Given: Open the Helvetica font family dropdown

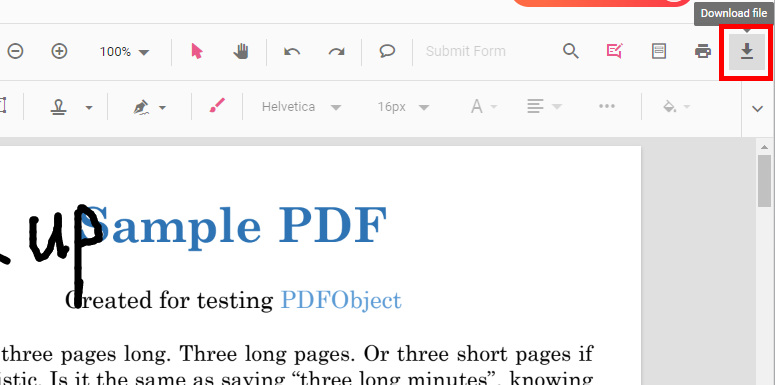Looking at the screenshot, I should click(x=301, y=107).
